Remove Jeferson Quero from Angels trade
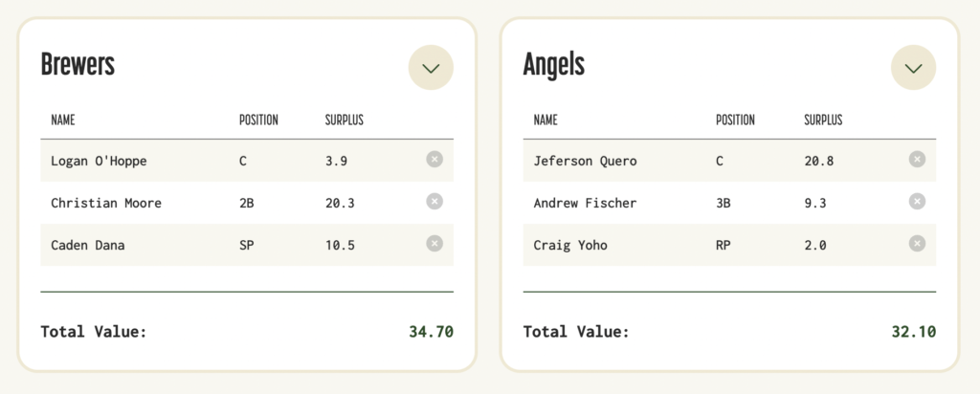This screenshot has height=394, width=980. click(917, 160)
